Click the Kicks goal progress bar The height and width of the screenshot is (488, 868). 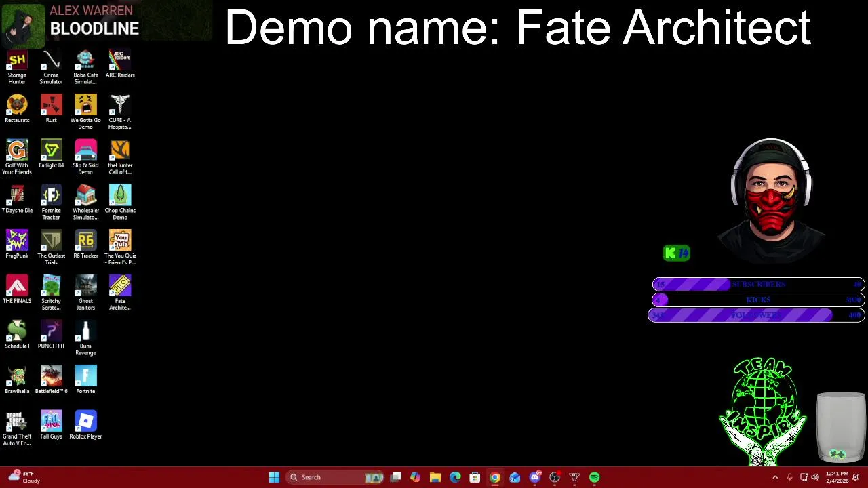[x=758, y=300]
